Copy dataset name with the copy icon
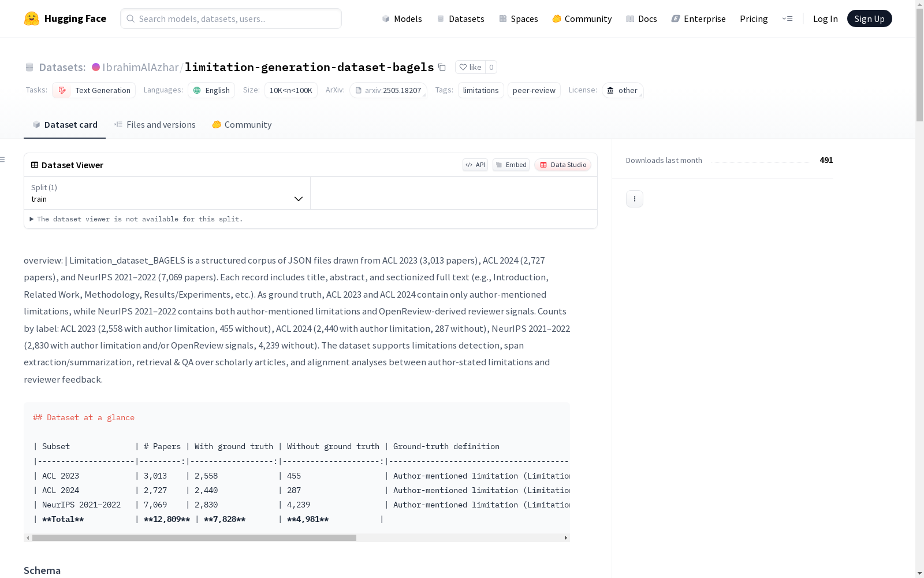Screen dimensions: 924x578 click(x=442, y=67)
